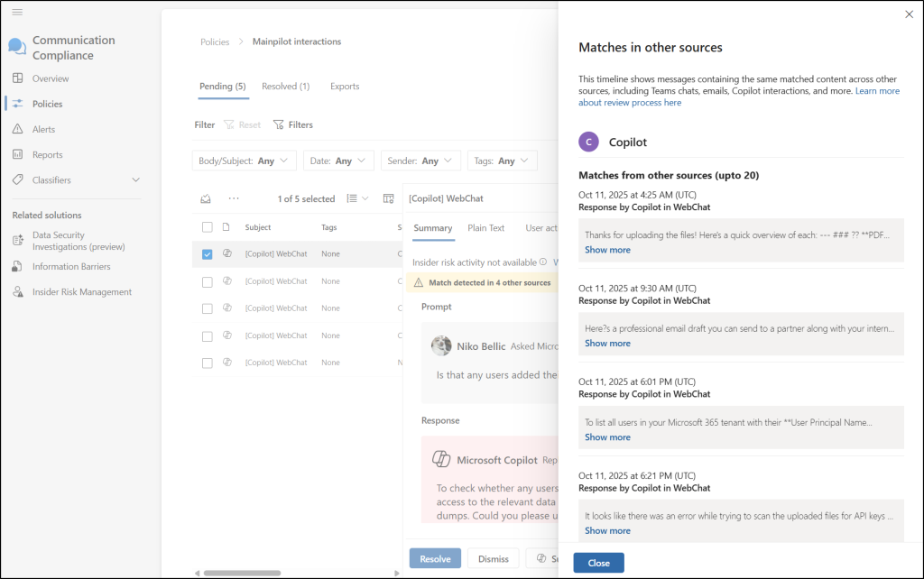Close the side panel with X icon
Viewport: 924px width, 579px height.
click(908, 14)
